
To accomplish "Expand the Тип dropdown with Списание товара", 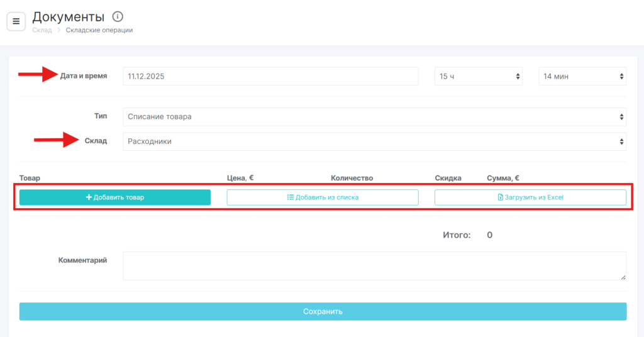I will pos(374,116).
